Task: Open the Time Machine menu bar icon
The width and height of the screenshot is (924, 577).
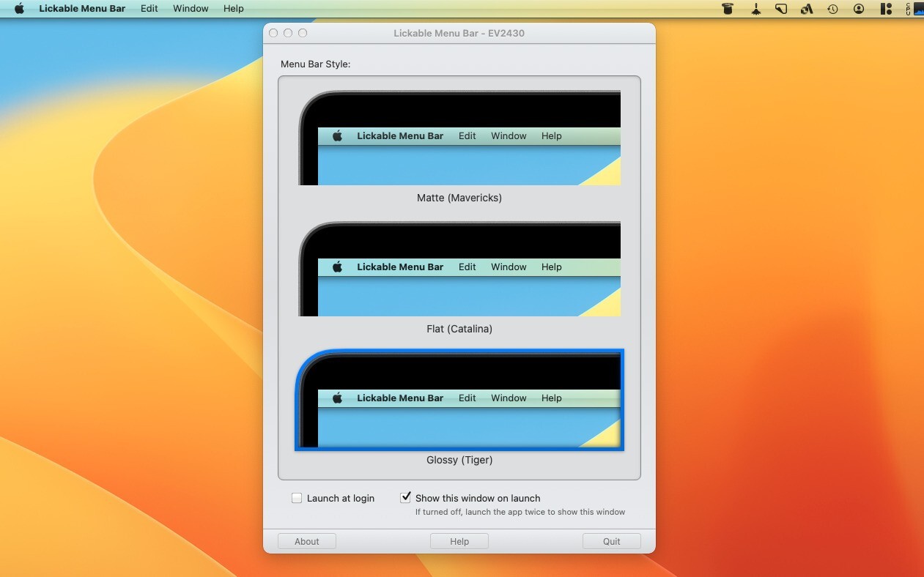Action: (832, 9)
